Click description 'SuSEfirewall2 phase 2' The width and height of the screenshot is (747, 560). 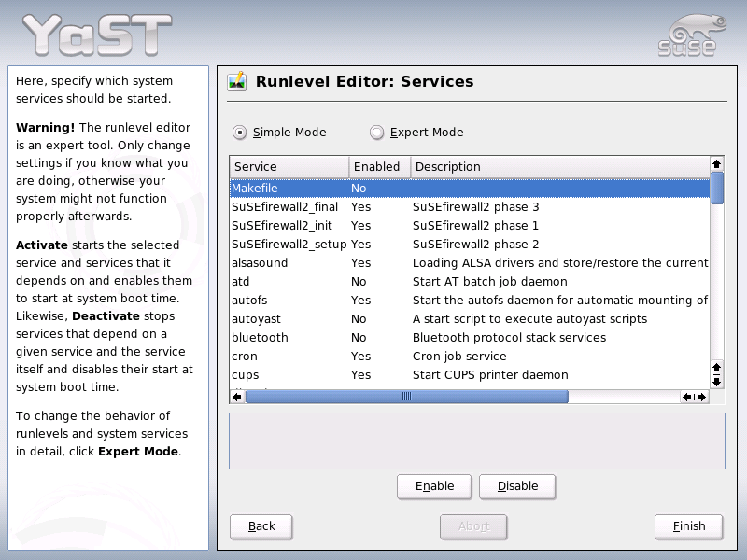click(475, 244)
